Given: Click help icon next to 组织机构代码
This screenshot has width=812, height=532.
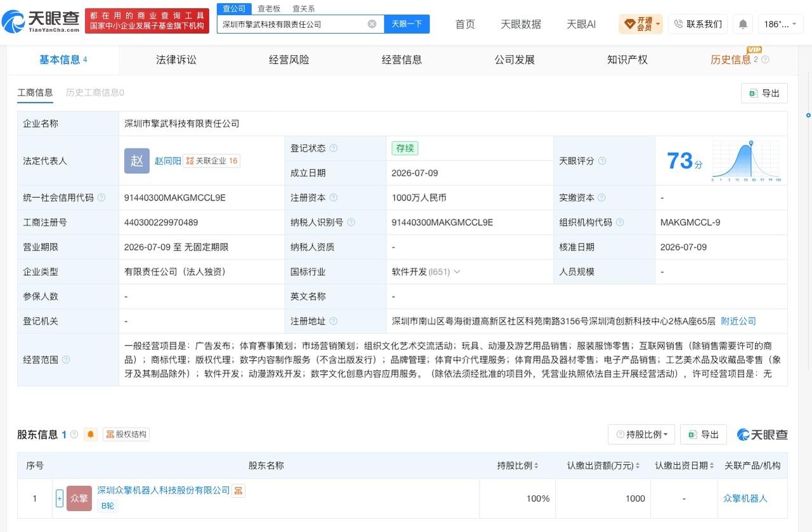Looking at the screenshot, I should (620, 223).
